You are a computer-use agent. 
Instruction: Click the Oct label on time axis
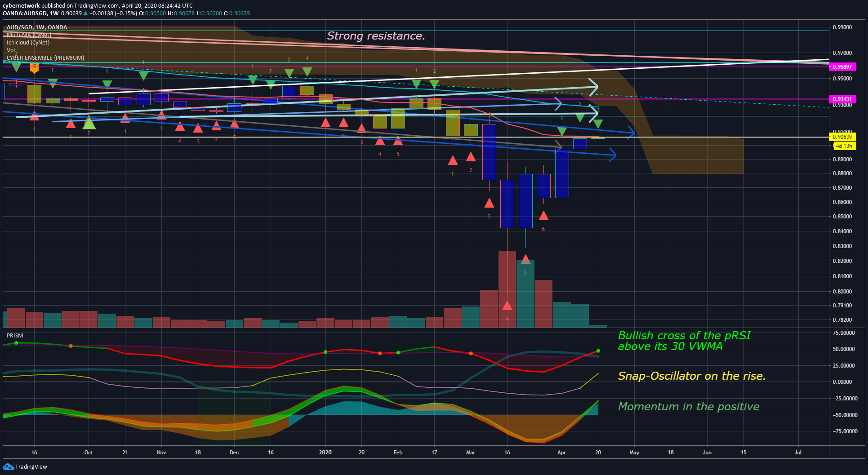[x=89, y=453]
